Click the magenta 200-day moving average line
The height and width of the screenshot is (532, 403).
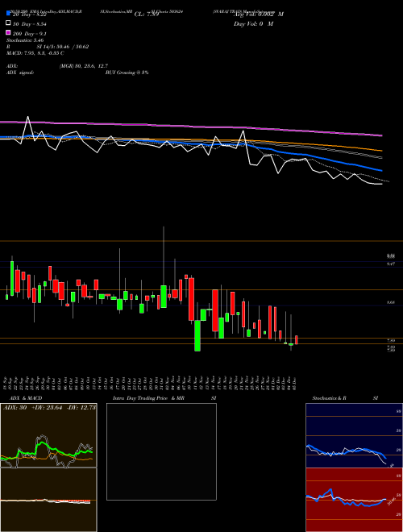tap(190, 126)
